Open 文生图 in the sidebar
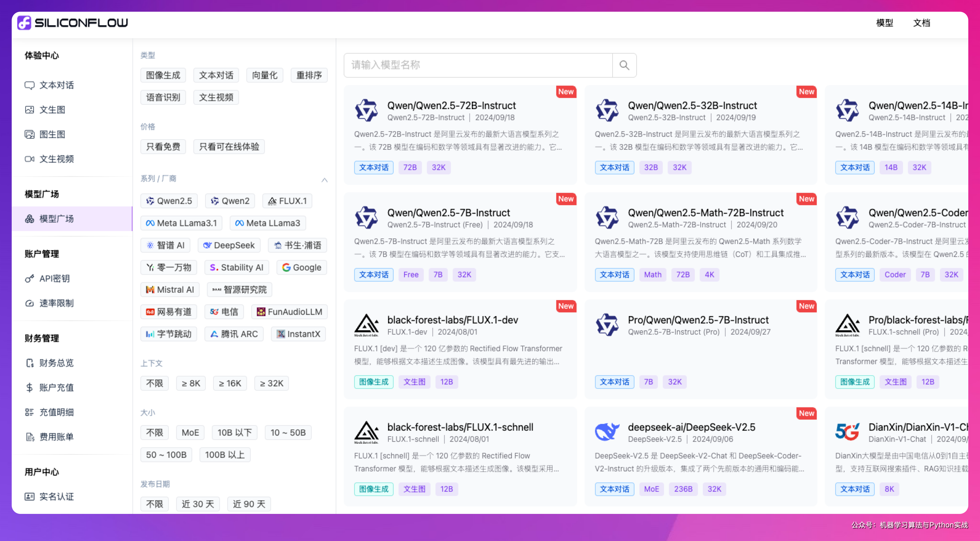Viewport: 980px width, 541px height. (x=52, y=110)
